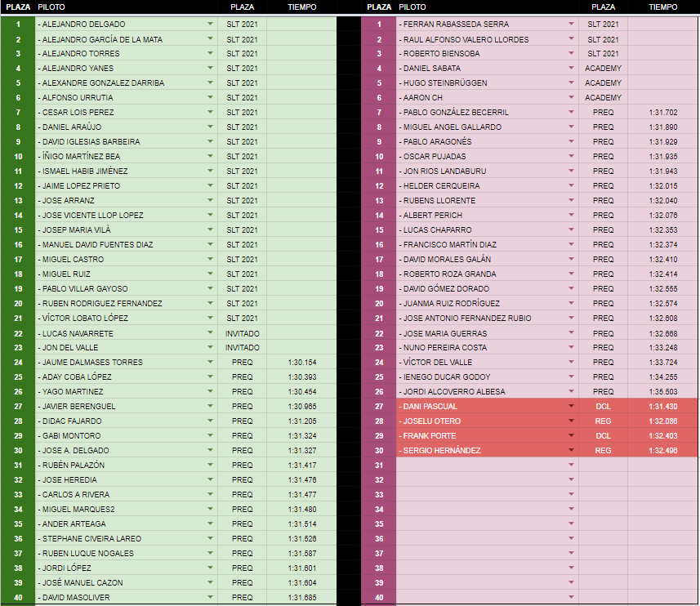Select the IENEGO DUCAR GODOY cell
The image size is (700, 606).
[487, 377]
